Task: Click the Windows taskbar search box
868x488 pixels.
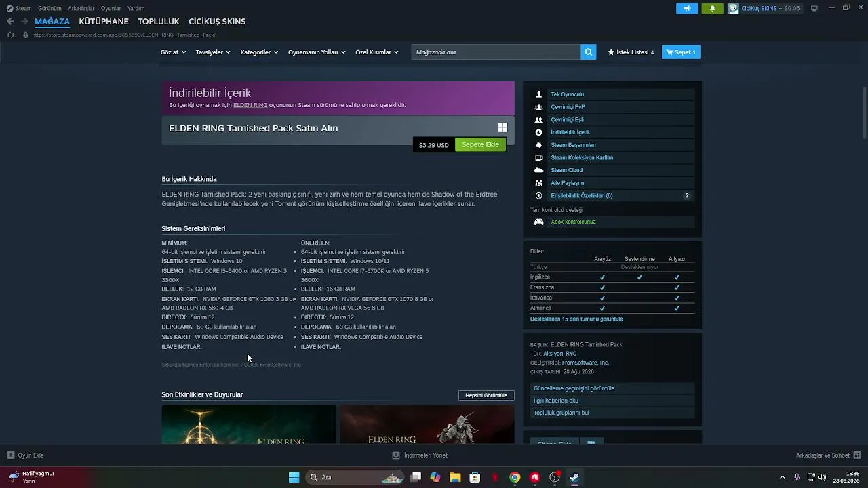Action: [356, 477]
